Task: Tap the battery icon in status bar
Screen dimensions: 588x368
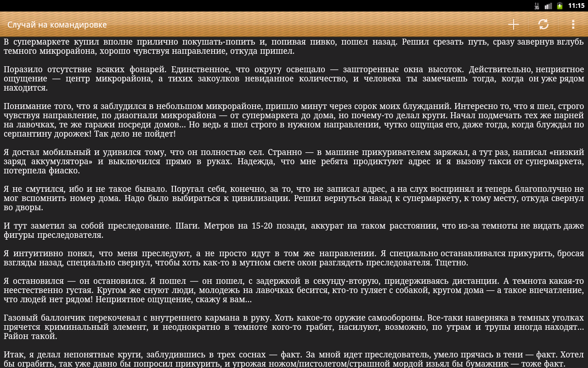Action: point(560,6)
